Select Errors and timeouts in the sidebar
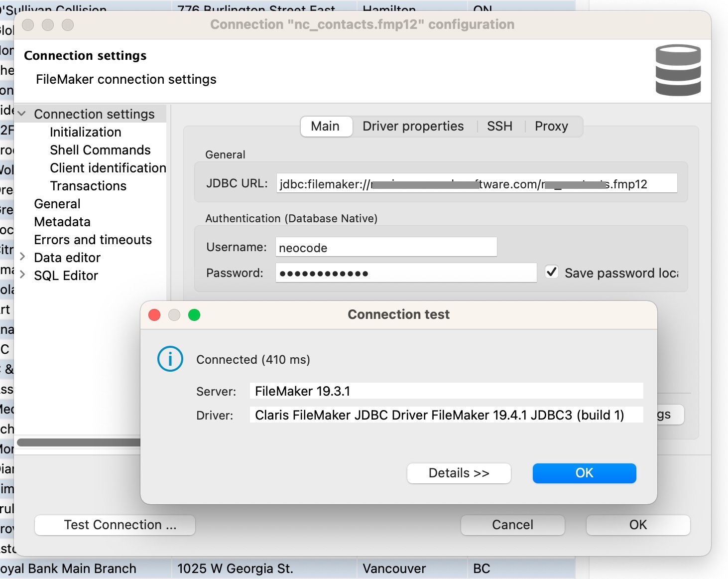This screenshot has height=579, width=728. coord(93,240)
